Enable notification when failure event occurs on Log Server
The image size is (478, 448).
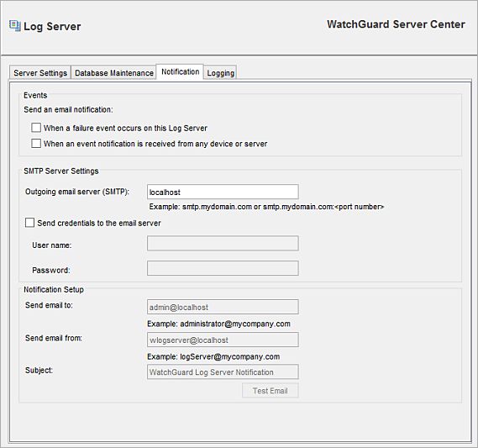tap(36, 128)
